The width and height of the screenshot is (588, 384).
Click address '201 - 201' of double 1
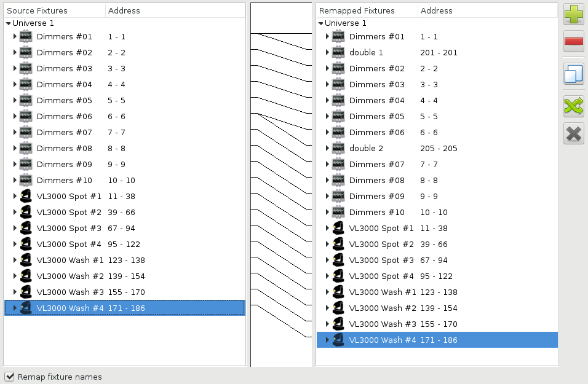[439, 52]
